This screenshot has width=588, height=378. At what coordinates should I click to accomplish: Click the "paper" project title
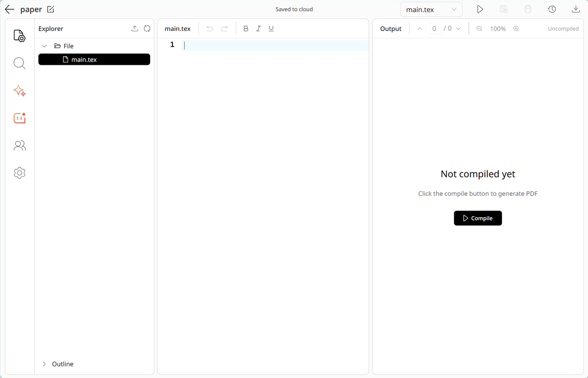[x=31, y=10]
